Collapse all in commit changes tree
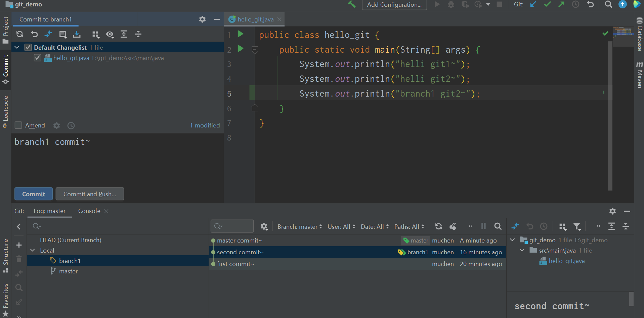This screenshot has width=644, height=318. 138,34
